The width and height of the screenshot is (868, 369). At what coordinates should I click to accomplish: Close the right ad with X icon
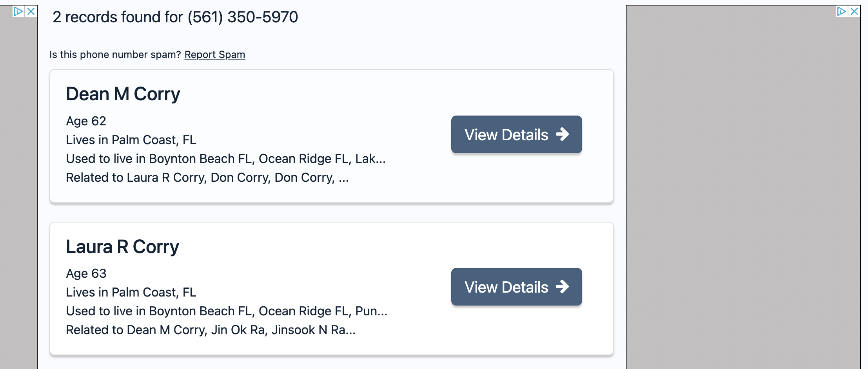coord(854,11)
